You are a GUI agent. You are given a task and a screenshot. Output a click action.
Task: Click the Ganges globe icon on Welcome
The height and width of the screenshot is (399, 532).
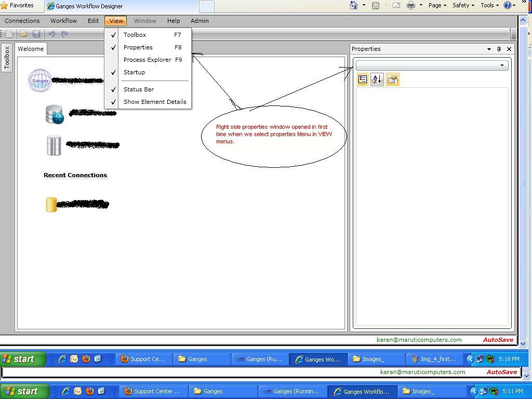click(40, 81)
